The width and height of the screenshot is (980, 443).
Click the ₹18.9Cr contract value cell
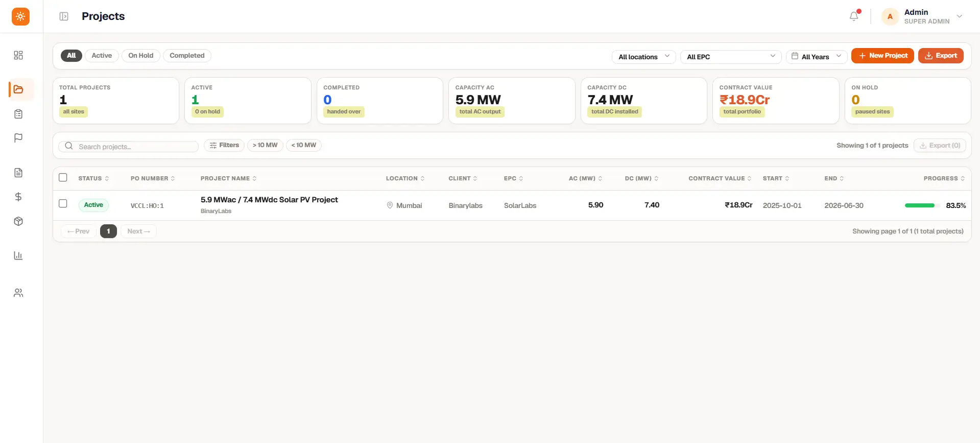(x=738, y=205)
